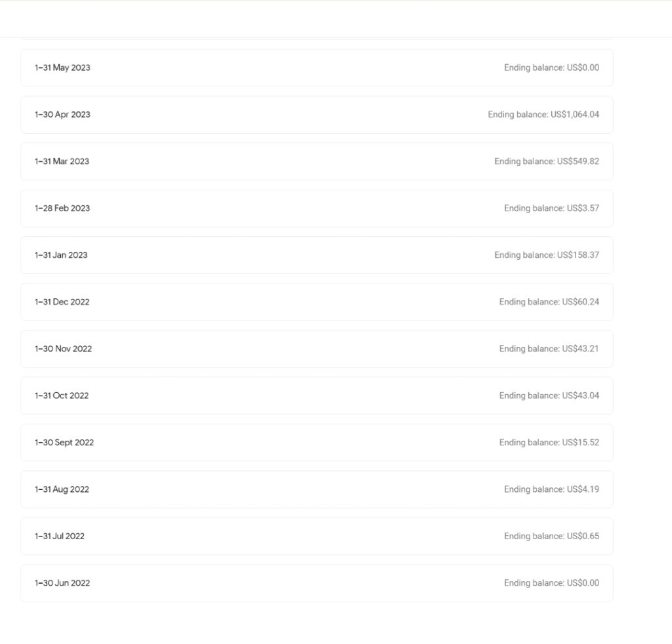
Task: Expand the 1–30 Nov 2022 statement
Action: click(x=63, y=349)
